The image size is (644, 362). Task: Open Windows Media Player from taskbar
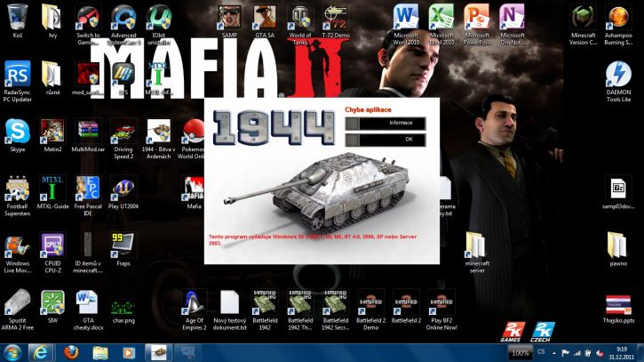[129, 352]
